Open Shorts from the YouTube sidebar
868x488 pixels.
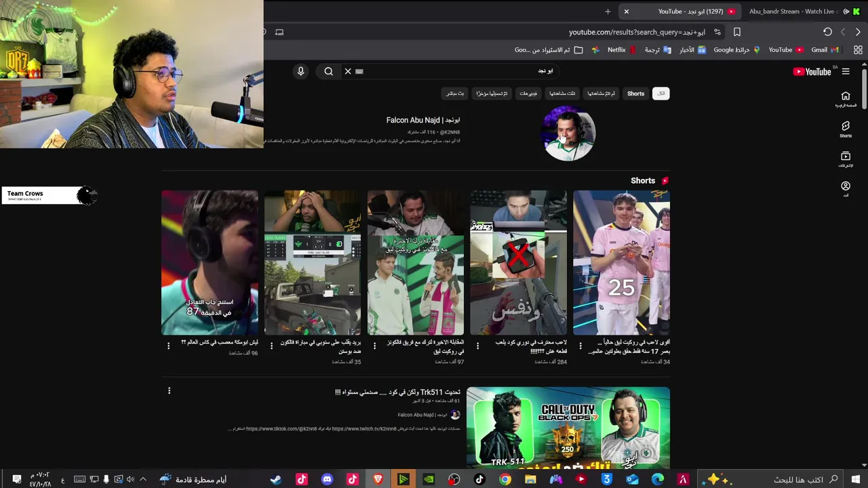pos(846,129)
